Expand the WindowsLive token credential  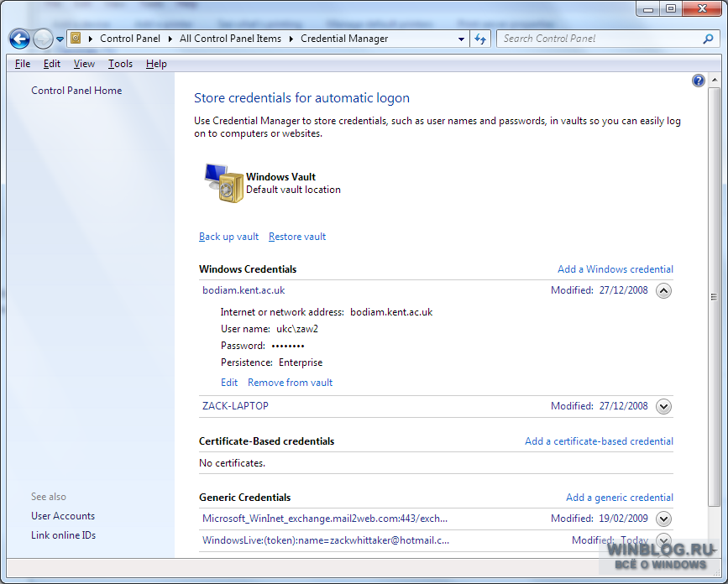tap(663, 540)
